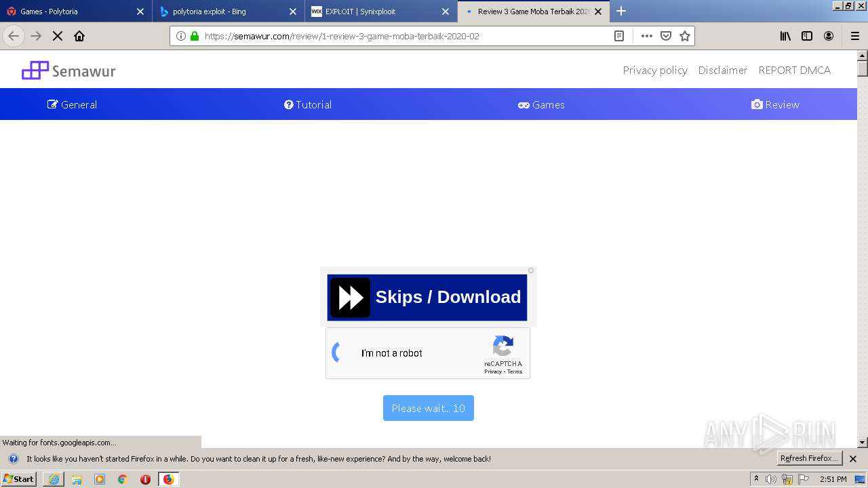This screenshot has height=488, width=868.
Task: Open Action Center flag icon
Action: 804,479
